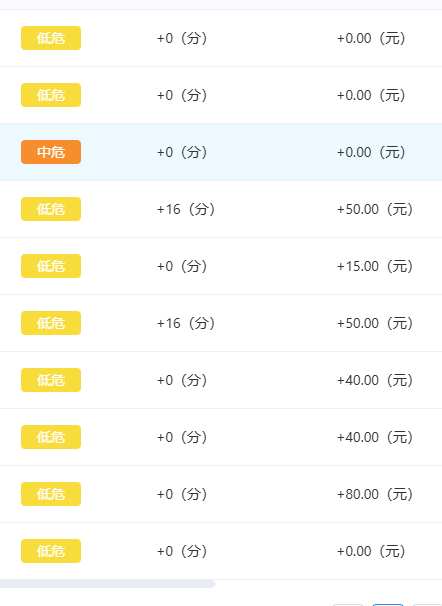Select the +0 (分) cell beside 中危 tag
This screenshot has width=442, height=606.
coord(182,152)
